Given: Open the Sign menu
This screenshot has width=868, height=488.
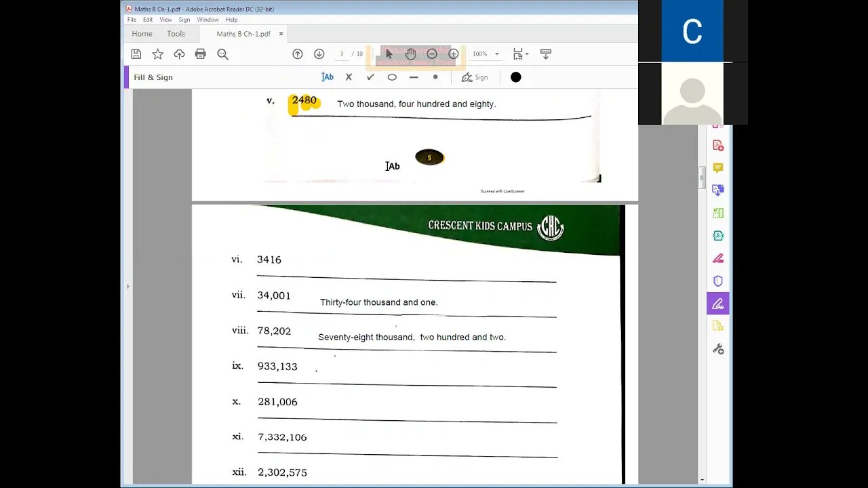Looking at the screenshot, I should coord(184,20).
